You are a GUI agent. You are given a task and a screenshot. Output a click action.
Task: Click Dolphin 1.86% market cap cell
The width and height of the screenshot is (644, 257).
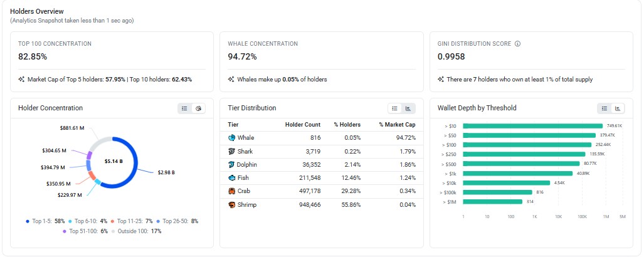tap(408, 165)
